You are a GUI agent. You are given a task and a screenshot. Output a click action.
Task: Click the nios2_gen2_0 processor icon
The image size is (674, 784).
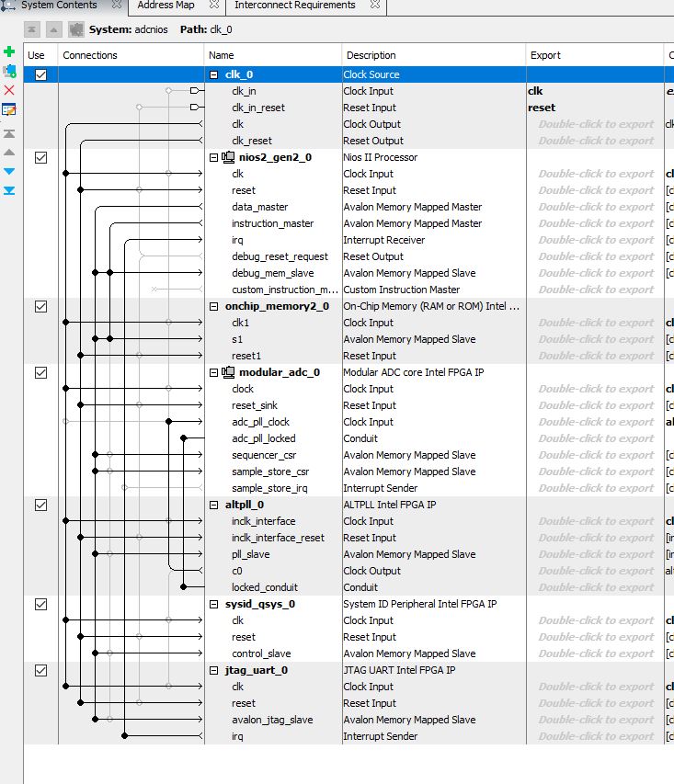coord(228,157)
